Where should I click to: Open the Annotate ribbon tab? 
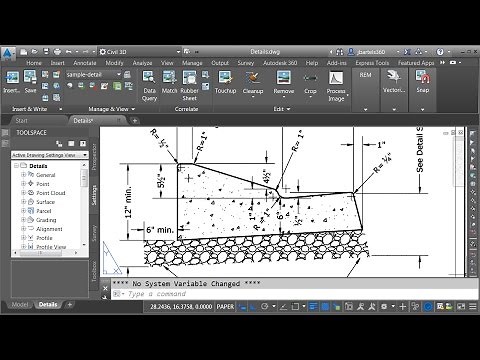click(85, 63)
